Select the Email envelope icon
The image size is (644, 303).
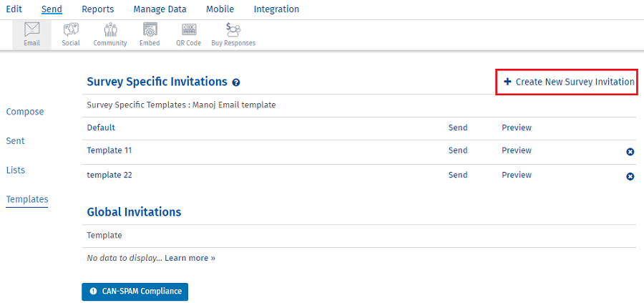[32, 30]
